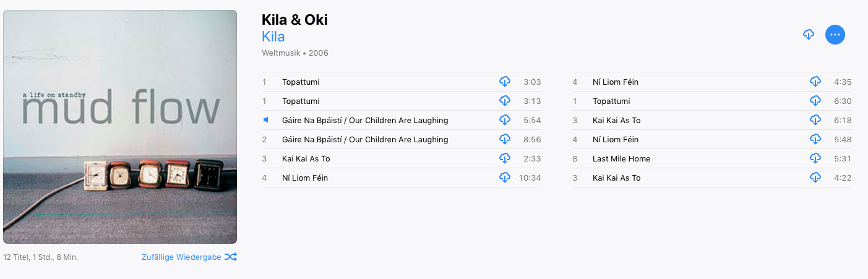Open the Kila artist link

click(273, 36)
